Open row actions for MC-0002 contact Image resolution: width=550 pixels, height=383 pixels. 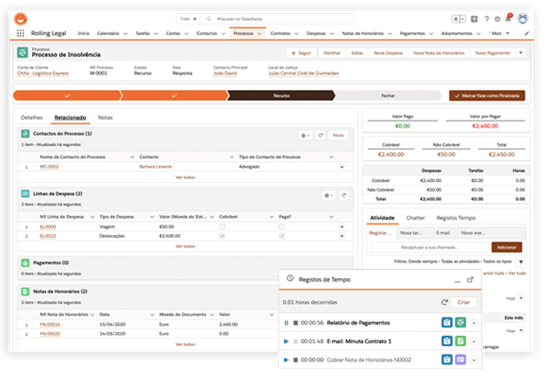click(x=342, y=167)
